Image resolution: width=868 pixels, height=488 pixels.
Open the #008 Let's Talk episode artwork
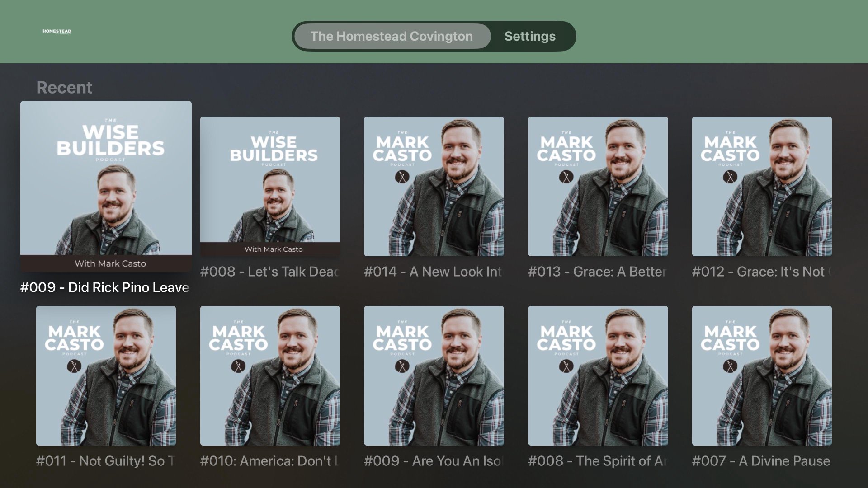(x=270, y=186)
